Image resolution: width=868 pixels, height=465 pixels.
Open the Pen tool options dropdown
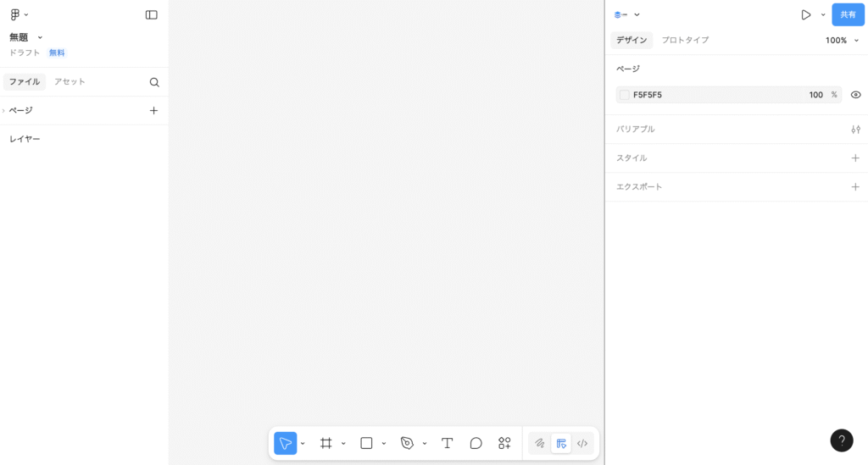point(425,444)
